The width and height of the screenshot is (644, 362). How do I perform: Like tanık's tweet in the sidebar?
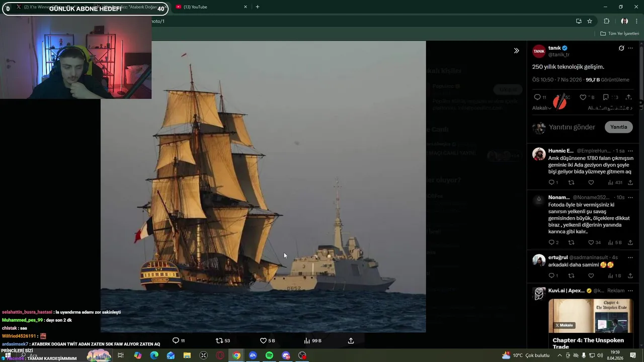[583, 97]
